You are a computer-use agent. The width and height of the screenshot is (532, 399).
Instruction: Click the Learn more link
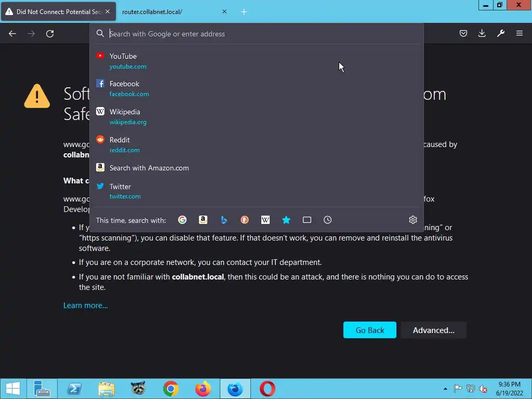[x=86, y=305]
